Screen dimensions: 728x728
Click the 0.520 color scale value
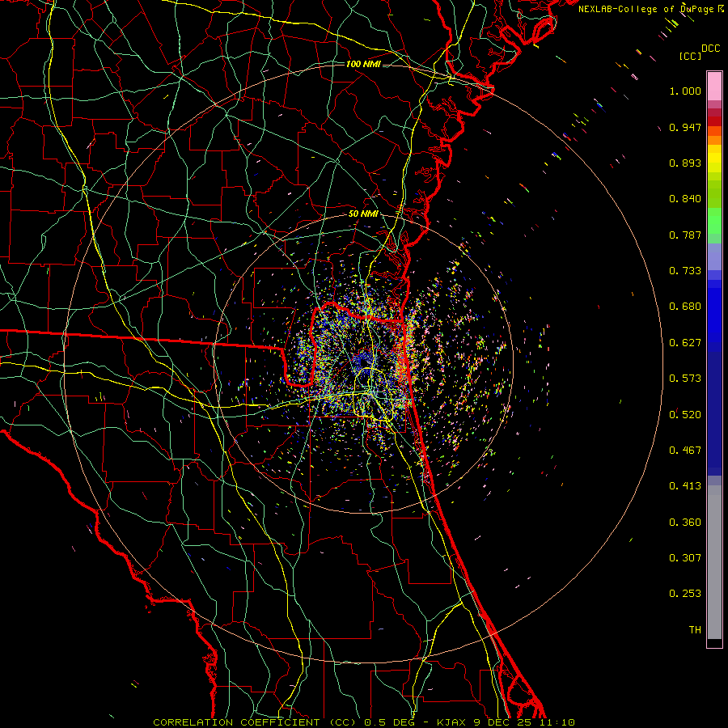[x=685, y=415]
